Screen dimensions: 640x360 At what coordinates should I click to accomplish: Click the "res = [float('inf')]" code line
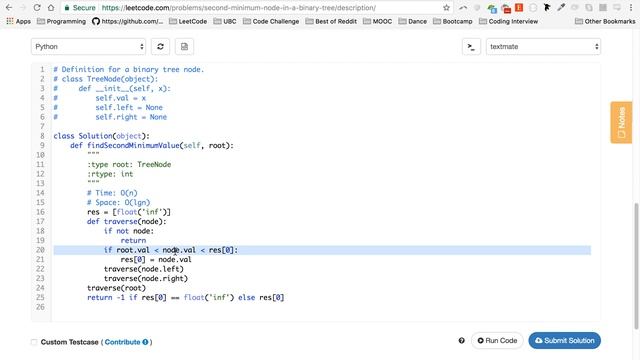coord(129,212)
